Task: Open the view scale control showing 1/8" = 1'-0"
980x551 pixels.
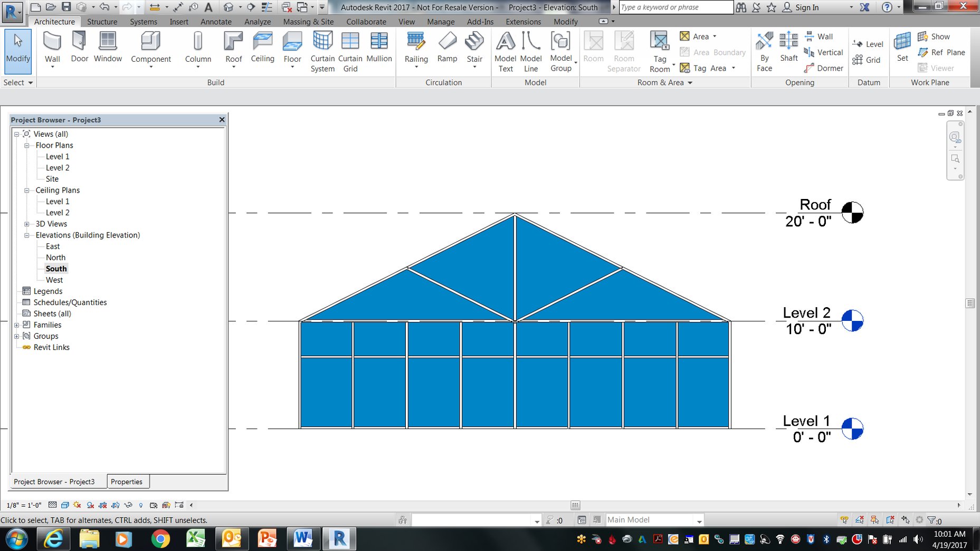Action: (x=23, y=505)
